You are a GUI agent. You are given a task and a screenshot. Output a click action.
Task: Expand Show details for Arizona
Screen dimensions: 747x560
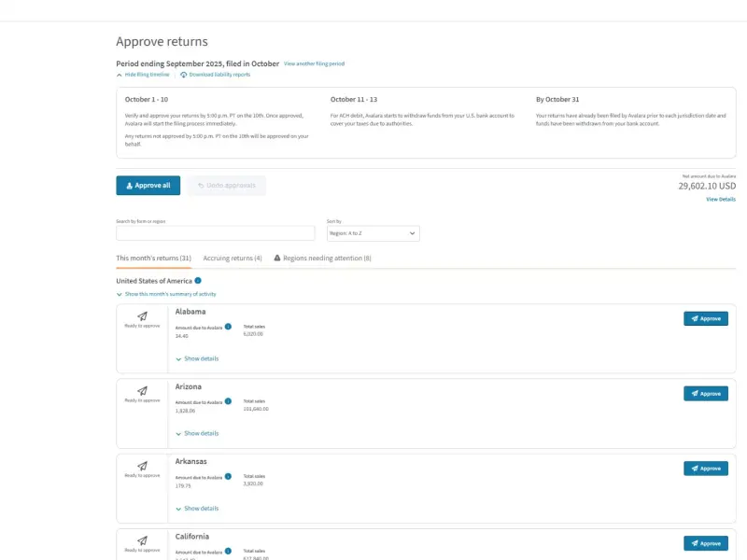coord(197,433)
